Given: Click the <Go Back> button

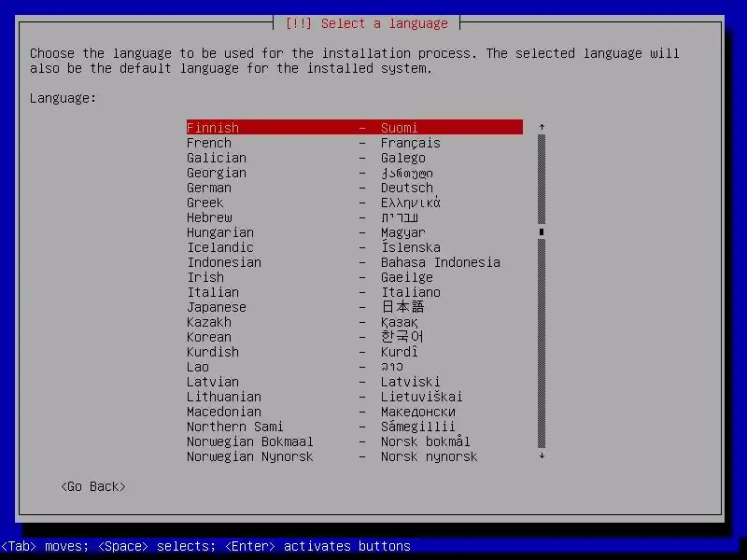Looking at the screenshot, I should pos(93,486).
